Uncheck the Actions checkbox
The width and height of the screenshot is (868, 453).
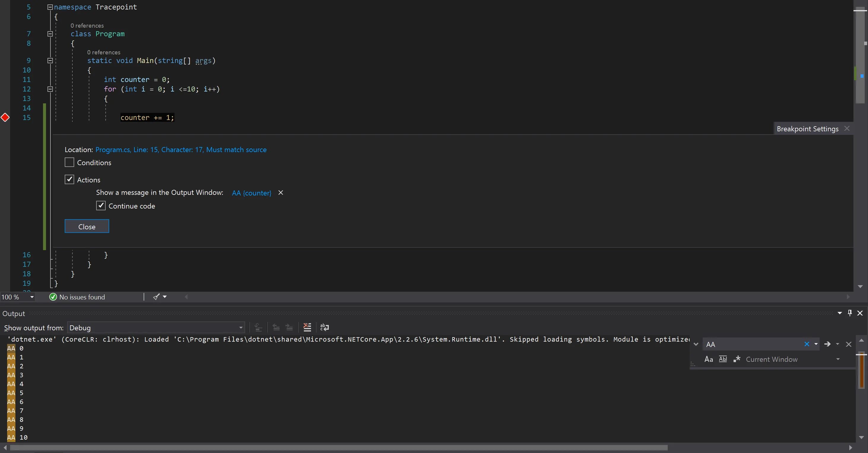pyautogui.click(x=69, y=179)
